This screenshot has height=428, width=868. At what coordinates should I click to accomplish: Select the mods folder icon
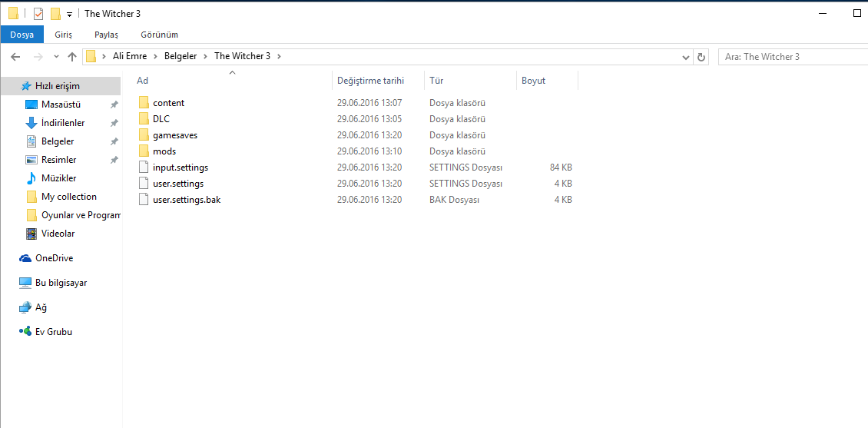(x=144, y=151)
